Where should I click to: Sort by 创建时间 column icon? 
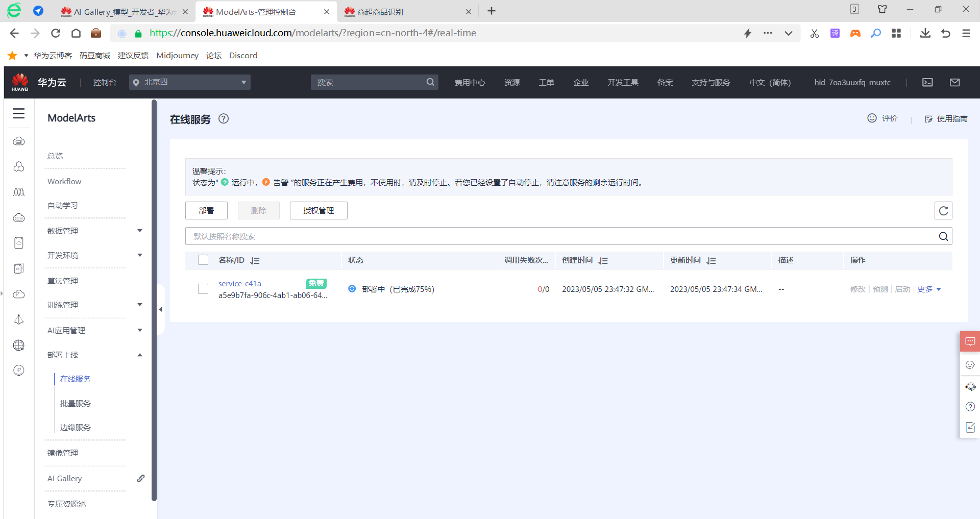click(x=603, y=261)
